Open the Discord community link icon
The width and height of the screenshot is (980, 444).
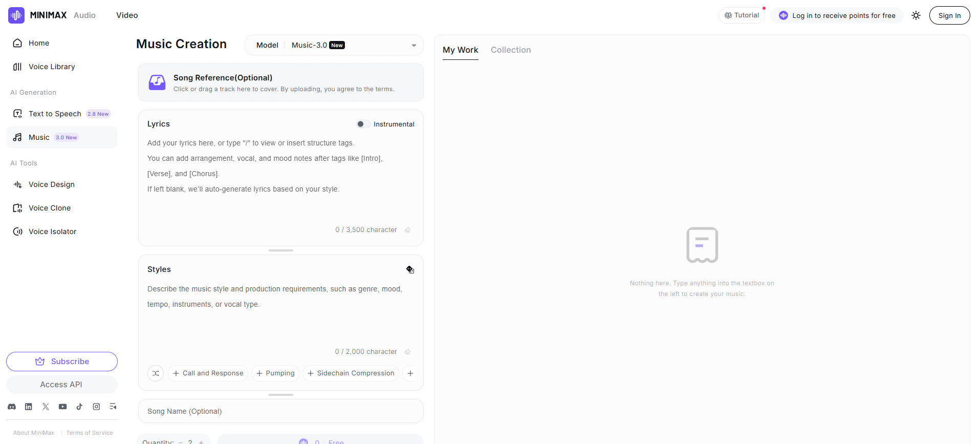pos(12,407)
